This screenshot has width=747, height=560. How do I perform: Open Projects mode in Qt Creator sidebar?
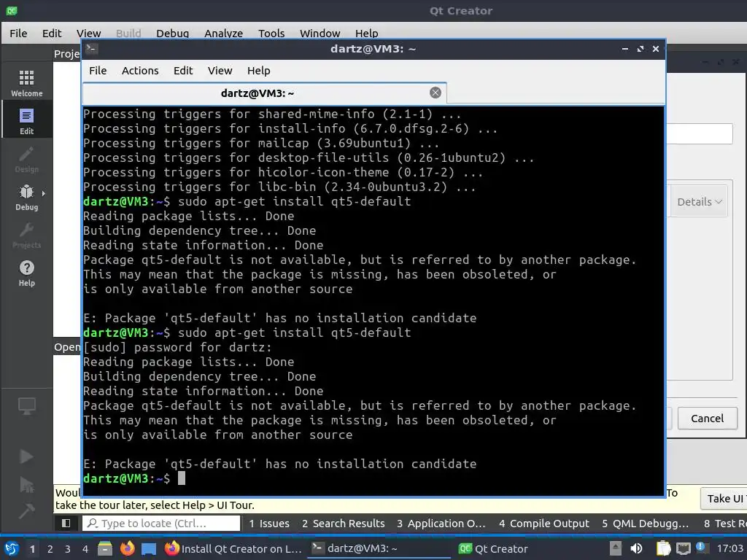point(27,236)
